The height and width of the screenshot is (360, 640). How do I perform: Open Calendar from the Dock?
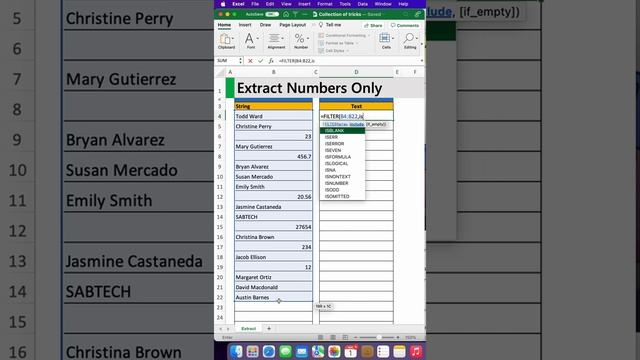click(350, 351)
